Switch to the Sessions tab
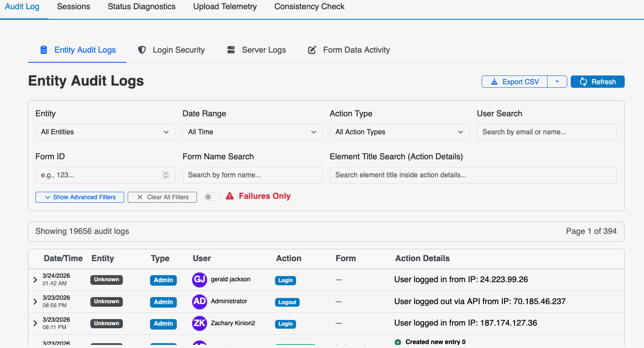644x348 pixels. coord(74,7)
